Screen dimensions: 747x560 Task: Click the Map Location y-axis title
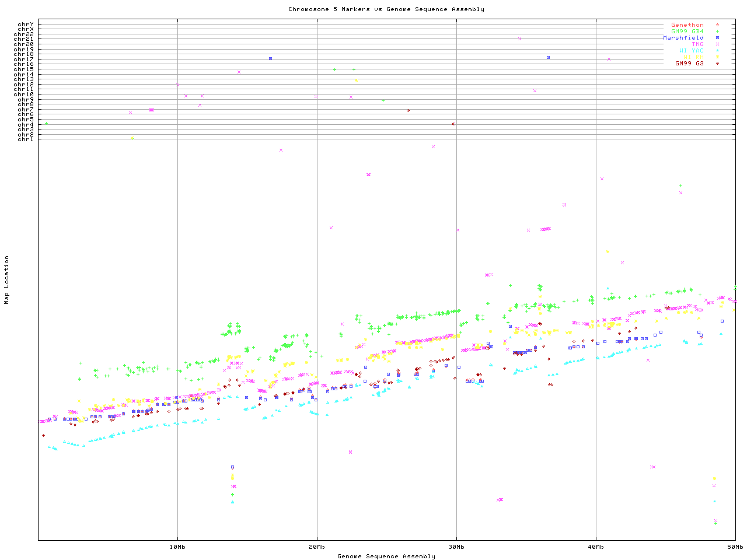coord(7,280)
